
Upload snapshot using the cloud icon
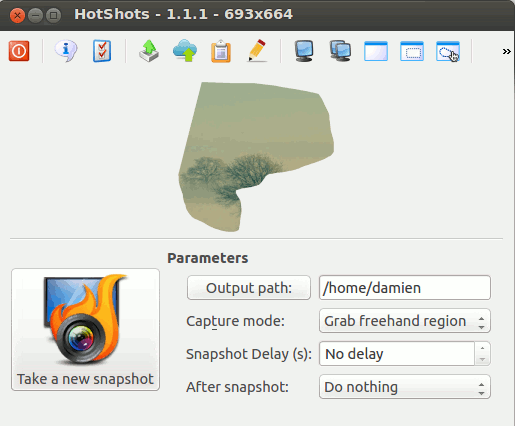click(185, 51)
